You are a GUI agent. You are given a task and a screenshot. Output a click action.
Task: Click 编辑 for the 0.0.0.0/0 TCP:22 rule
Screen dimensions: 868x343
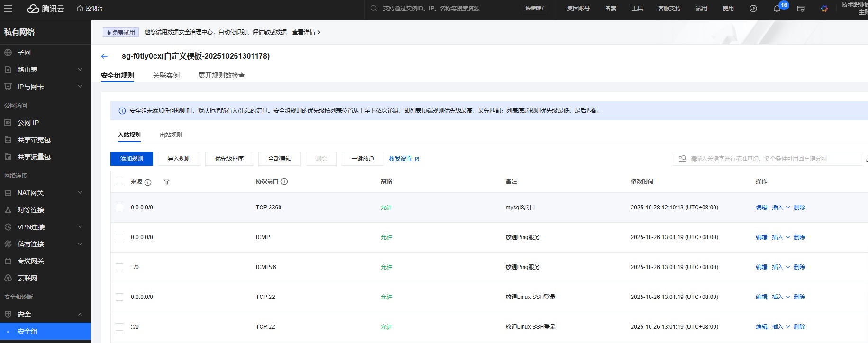click(761, 297)
